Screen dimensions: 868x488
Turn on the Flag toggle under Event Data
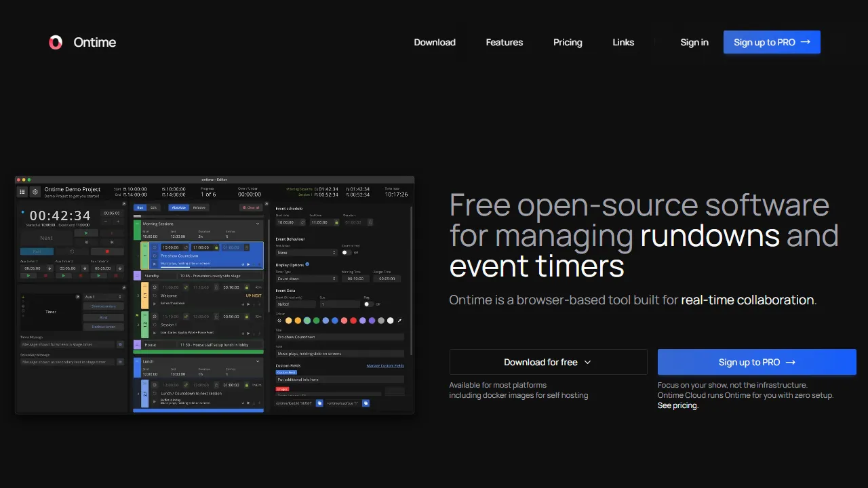[368, 304]
